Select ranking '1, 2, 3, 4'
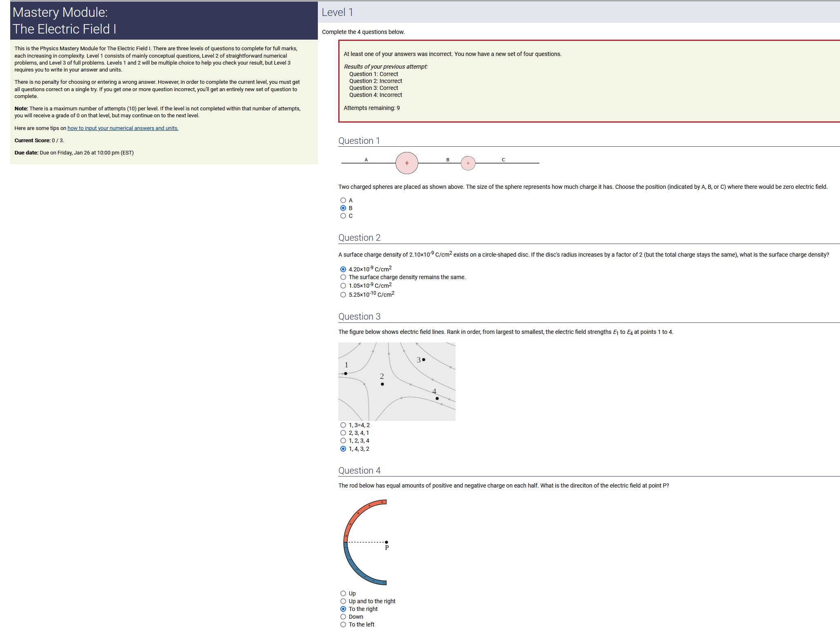This screenshot has height=631, width=840. 343,441
